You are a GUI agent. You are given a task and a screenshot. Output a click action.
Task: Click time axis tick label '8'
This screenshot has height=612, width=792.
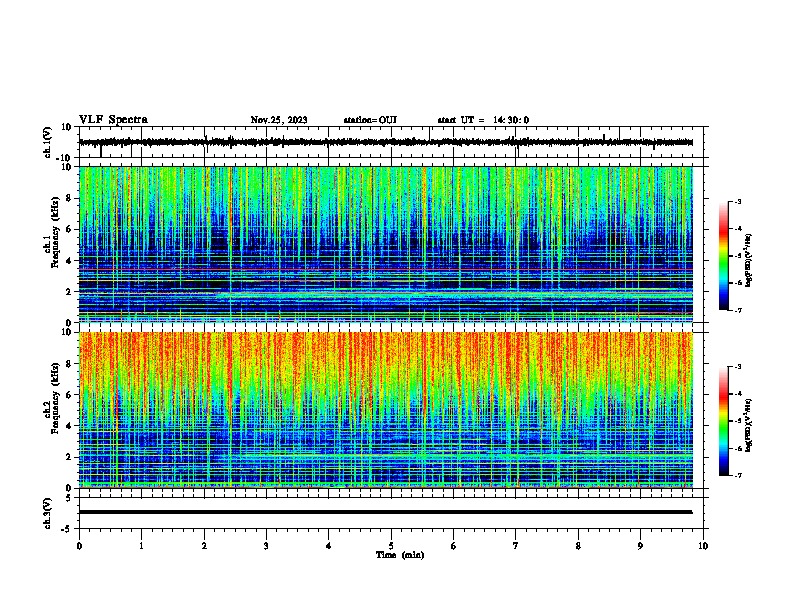(x=578, y=546)
